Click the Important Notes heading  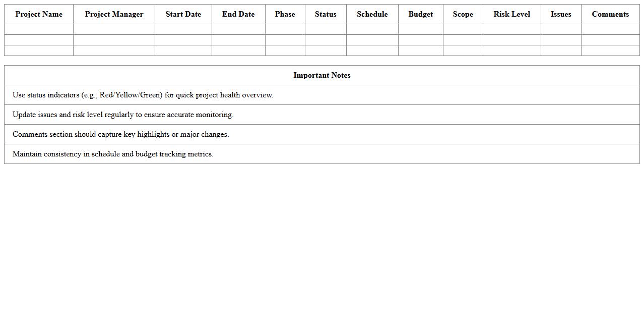[x=322, y=75]
